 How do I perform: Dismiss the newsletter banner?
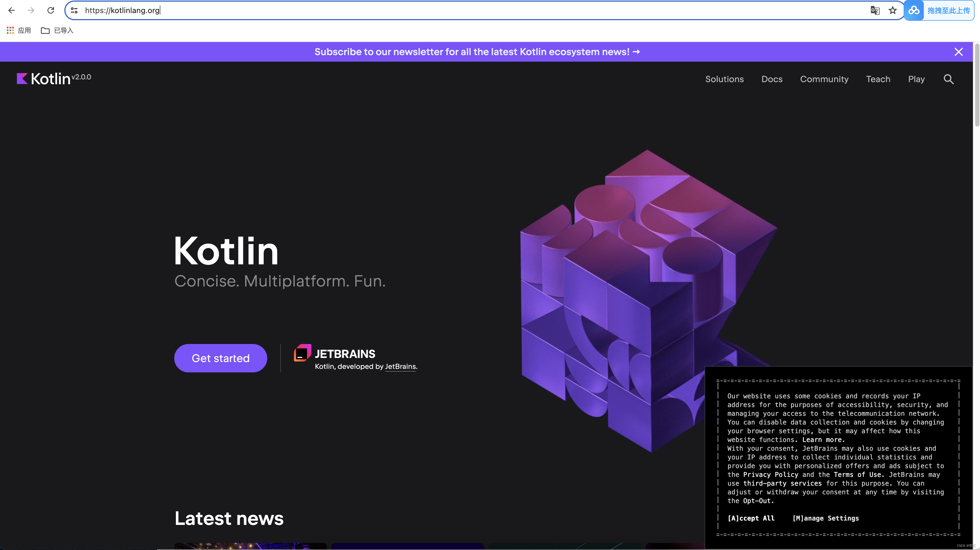[958, 52]
